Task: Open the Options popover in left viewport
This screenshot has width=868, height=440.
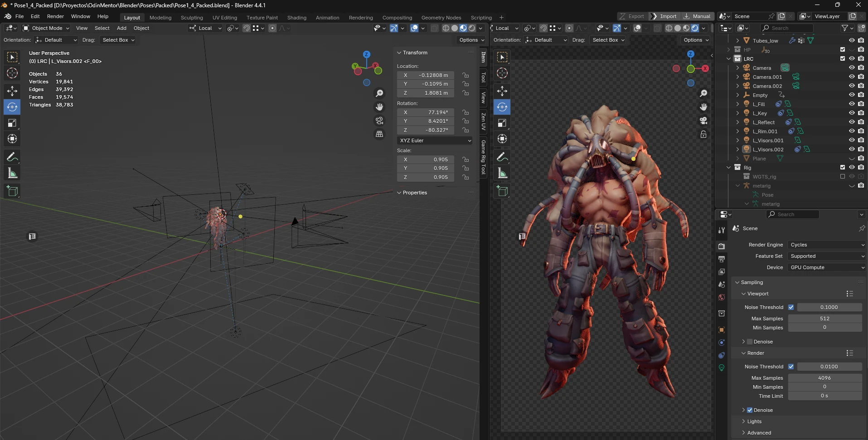Action: (x=472, y=40)
